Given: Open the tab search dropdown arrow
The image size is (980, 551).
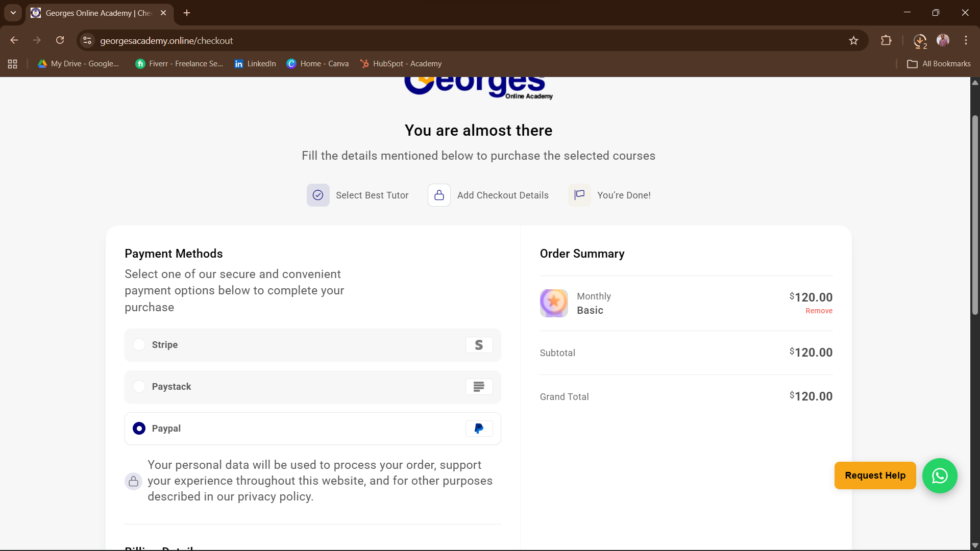Looking at the screenshot, I should (x=13, y=13).
